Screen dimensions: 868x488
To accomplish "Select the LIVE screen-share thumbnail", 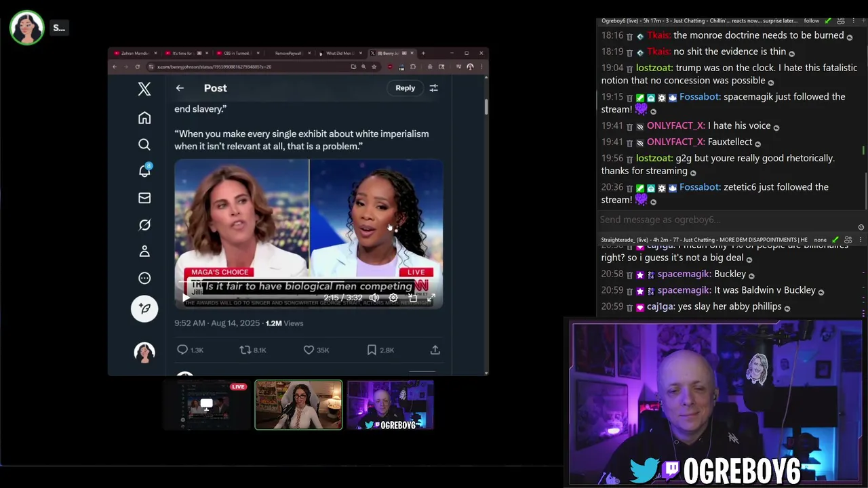I will click(206, 405).
